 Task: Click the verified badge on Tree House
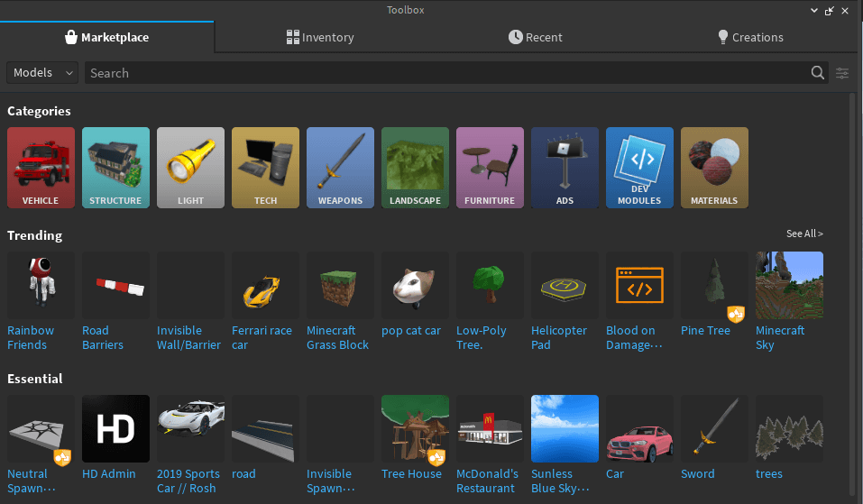(436, 458)
